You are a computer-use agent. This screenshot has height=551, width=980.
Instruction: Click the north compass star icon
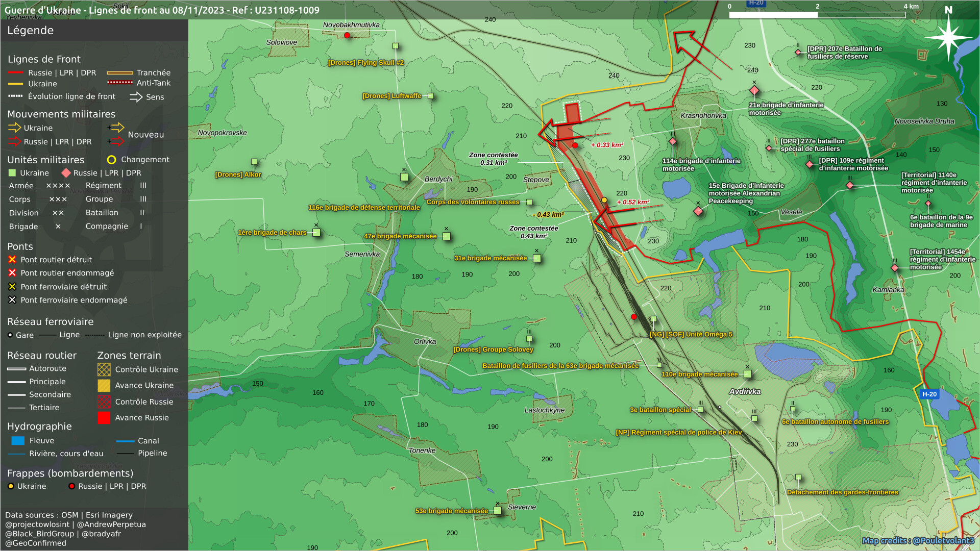pos(948,37)
